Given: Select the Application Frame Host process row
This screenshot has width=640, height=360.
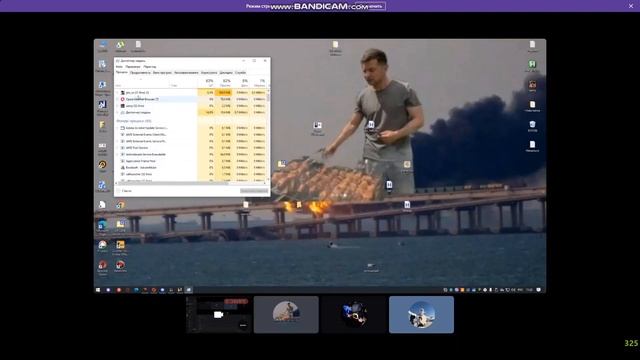Looking at the screenshot, I should pyautogui.click(x=191, y=161).
